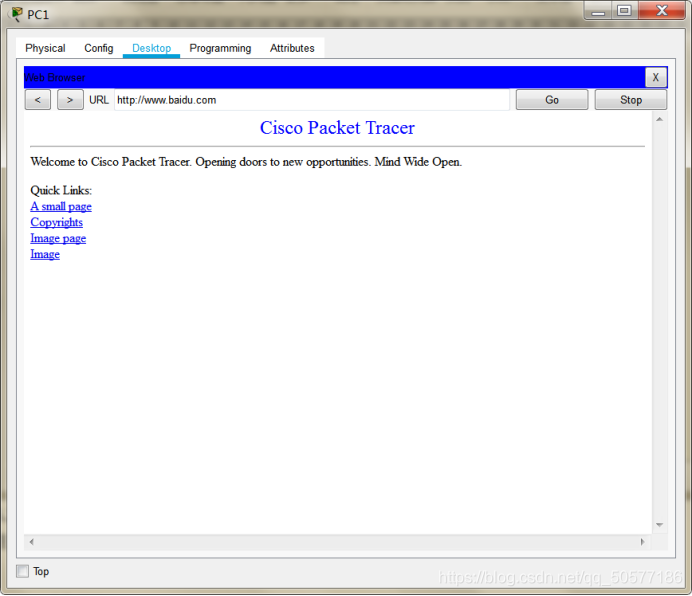Click the Go button

(552, 100)
